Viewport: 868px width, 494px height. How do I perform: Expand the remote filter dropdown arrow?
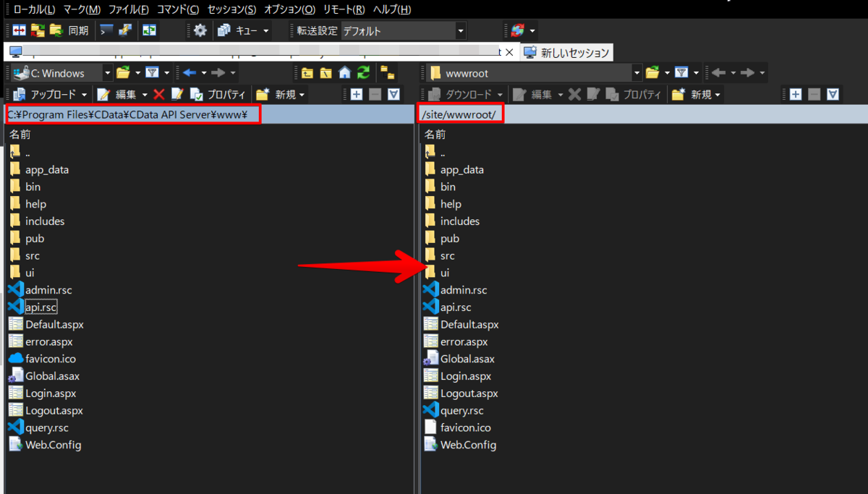point(697,73)
